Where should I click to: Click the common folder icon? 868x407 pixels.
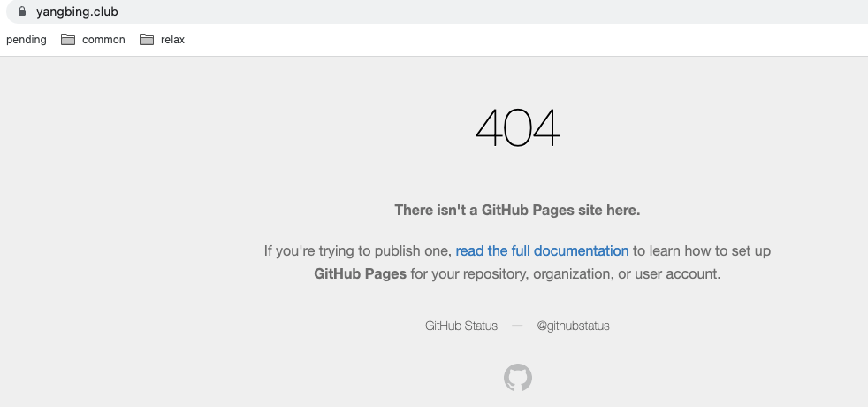pyautogui.click(x=68, y=39)
